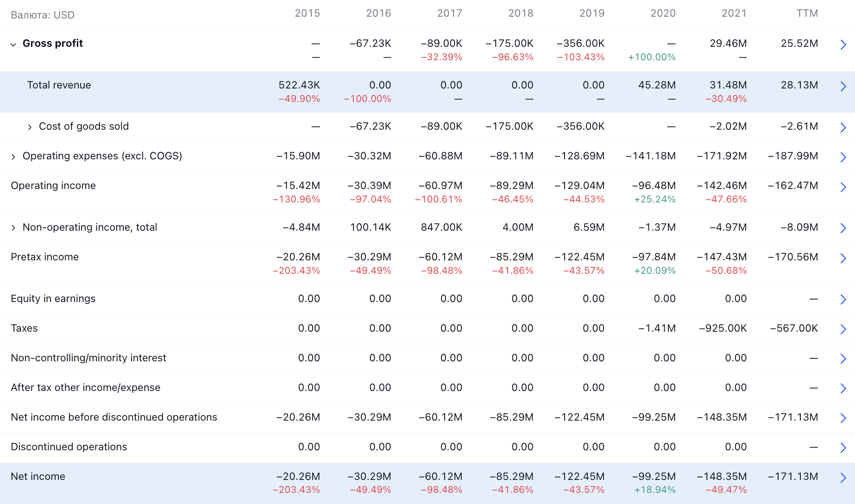
Task: Open Cost of goods sold detail arrow
Action: click(843, 127)
